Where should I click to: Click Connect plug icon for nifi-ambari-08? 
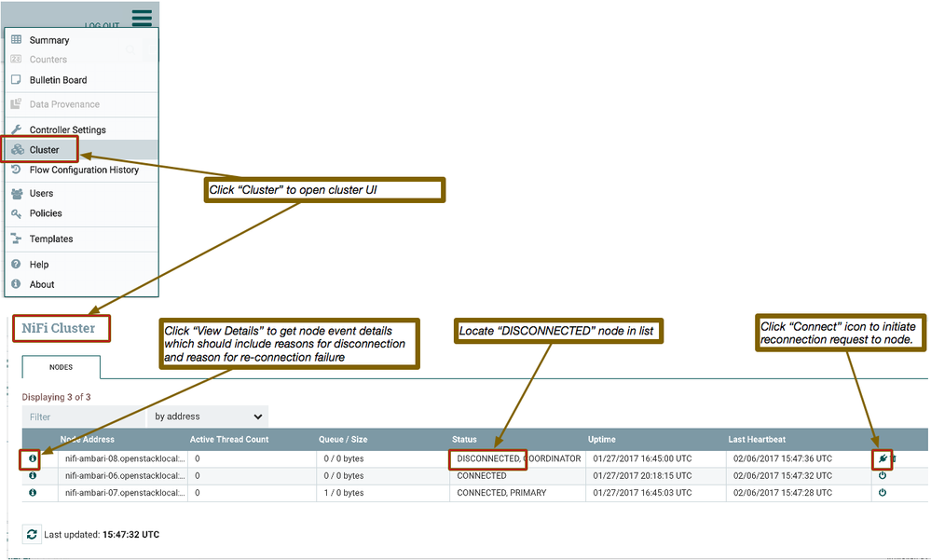pyautogui.click(x=883, y=458)
